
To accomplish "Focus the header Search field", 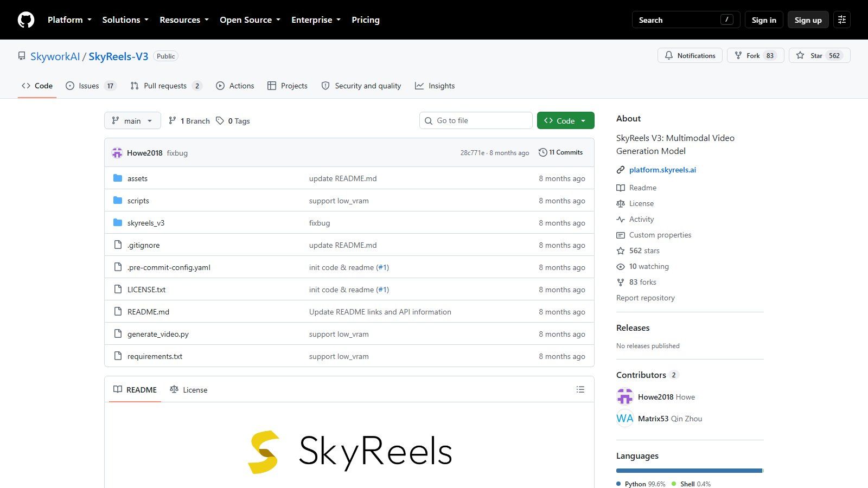I will [686, 20].
